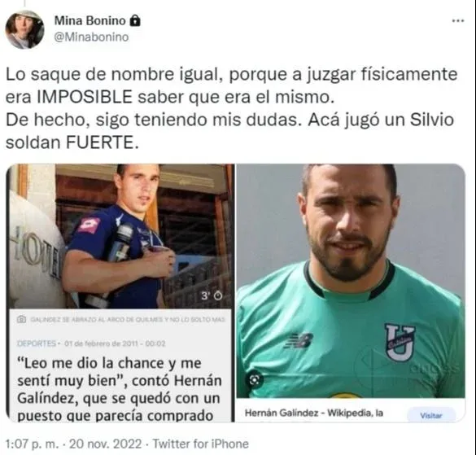This screenshot has width=476, height=455.
Task: Open the left image of player in blue shirt
Action: pyautogui.click(x=120, y=236)
